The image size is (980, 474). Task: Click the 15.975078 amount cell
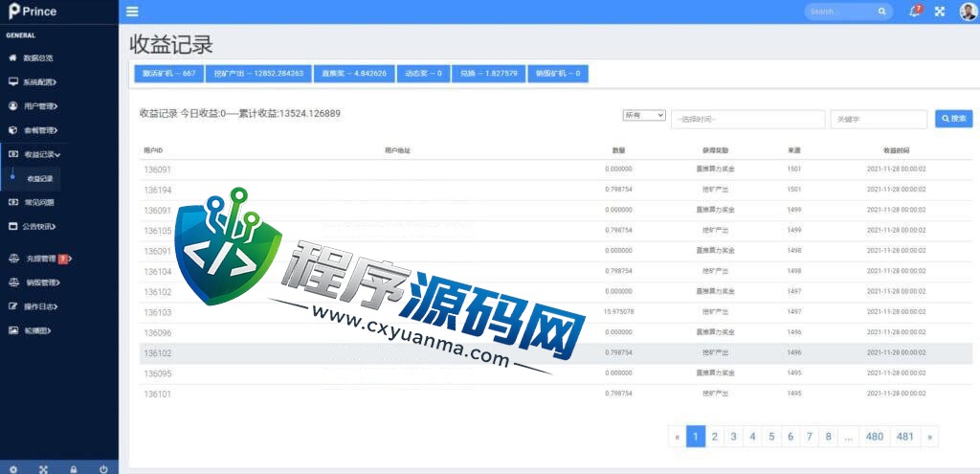point(619,311)
